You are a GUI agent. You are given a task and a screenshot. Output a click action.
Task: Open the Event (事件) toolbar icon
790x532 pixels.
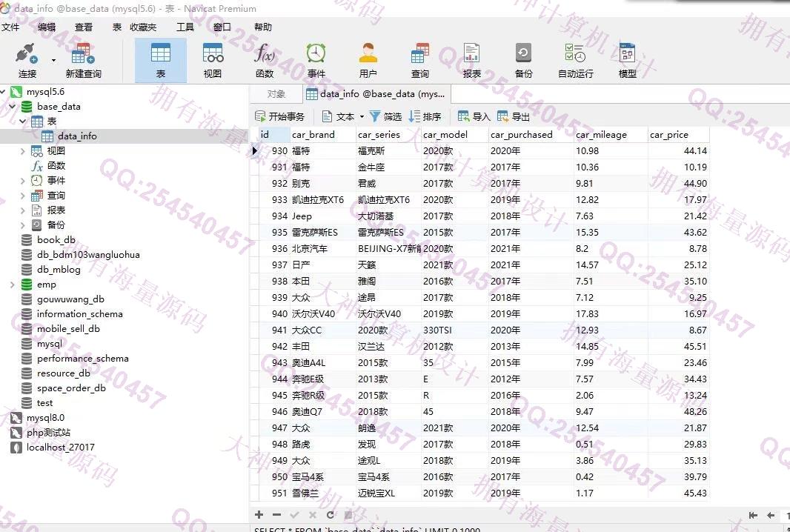point(316,60)
